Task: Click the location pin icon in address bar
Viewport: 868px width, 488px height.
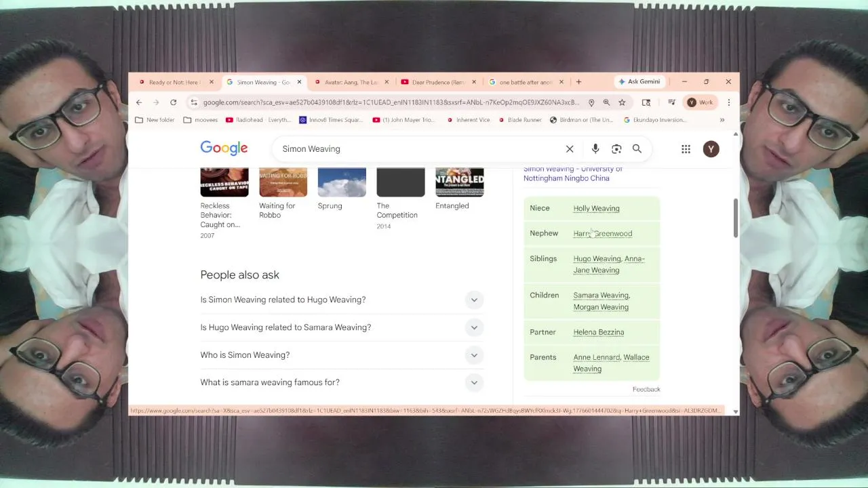Action: [591, 102]
